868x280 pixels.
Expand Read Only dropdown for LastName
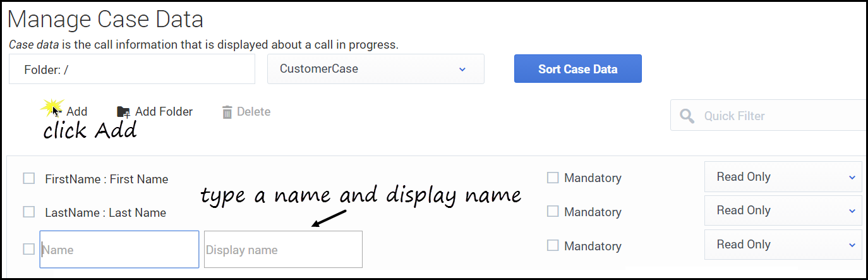coord(783,210)
